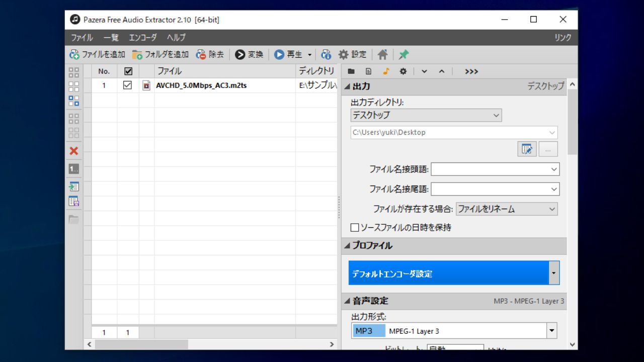Click the file list scroll left arrow

tap(90, 344)
